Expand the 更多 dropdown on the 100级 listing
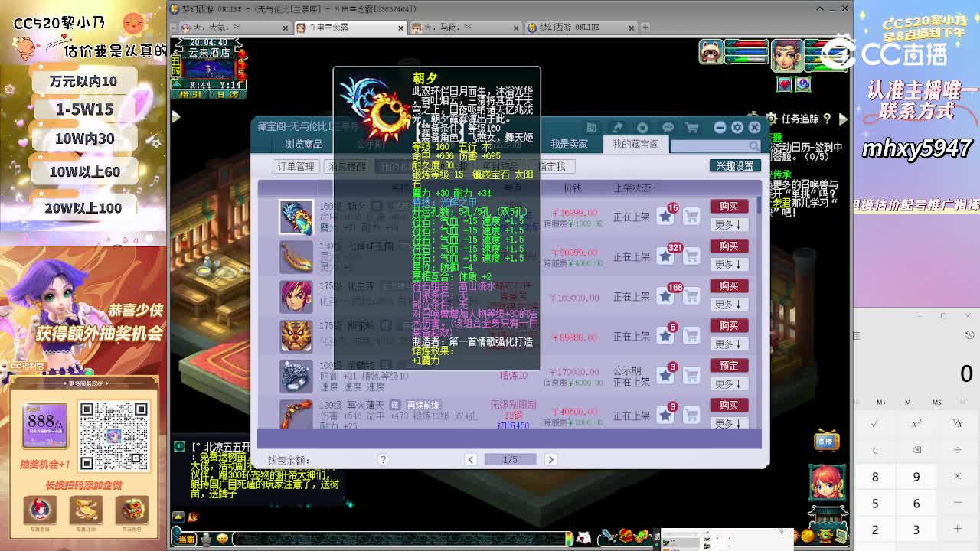 [728, 384]
